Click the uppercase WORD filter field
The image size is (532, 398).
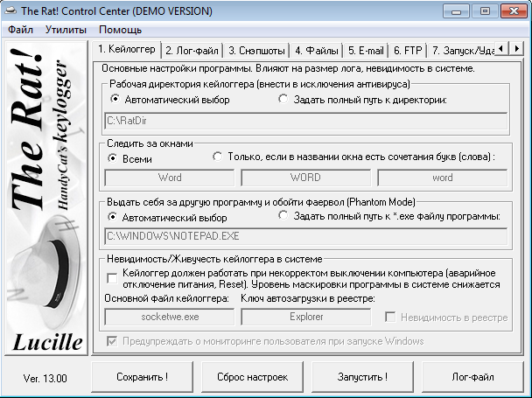pos(305,178)
